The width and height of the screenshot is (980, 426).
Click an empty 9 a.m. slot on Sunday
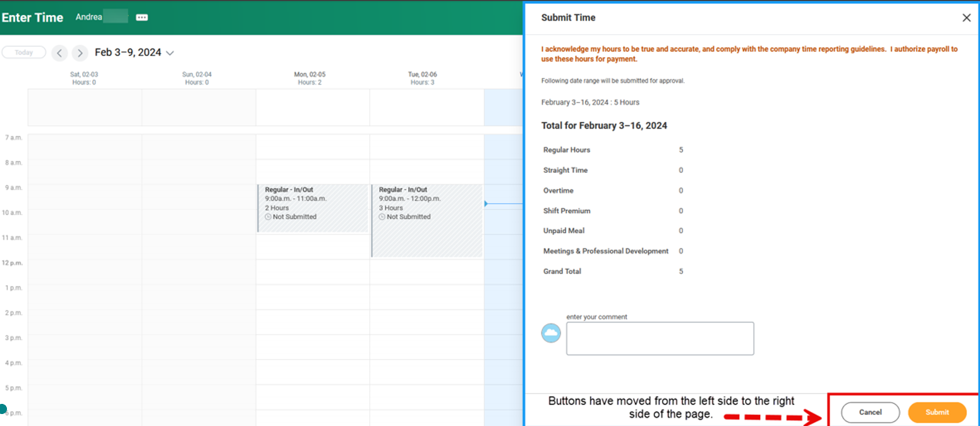click(x=198, y=199)
